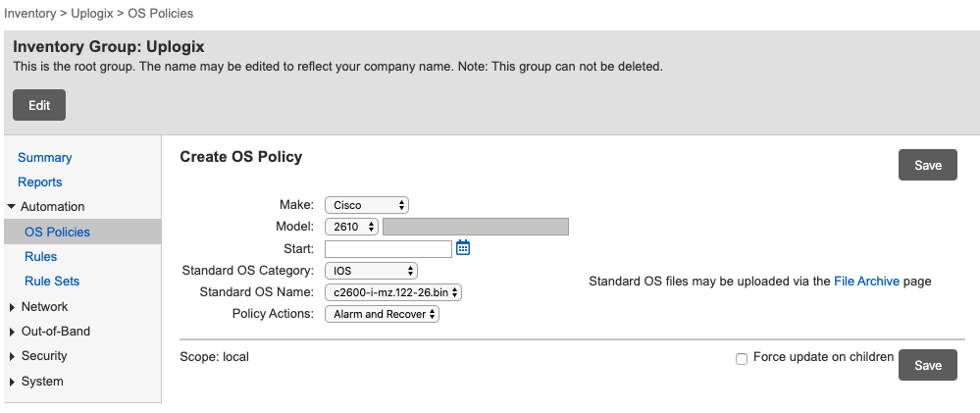Enable Force update on children checkbox
980x413 pixels.
pos(742,359)
